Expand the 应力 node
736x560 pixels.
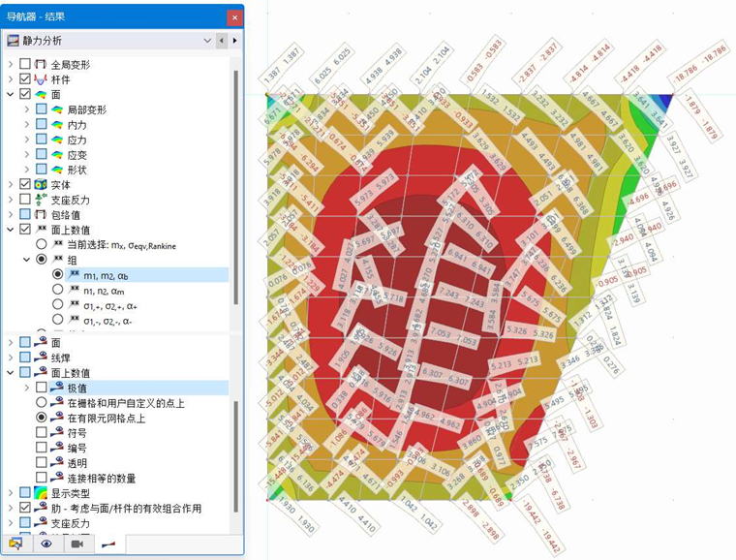[x=27, y=140]
